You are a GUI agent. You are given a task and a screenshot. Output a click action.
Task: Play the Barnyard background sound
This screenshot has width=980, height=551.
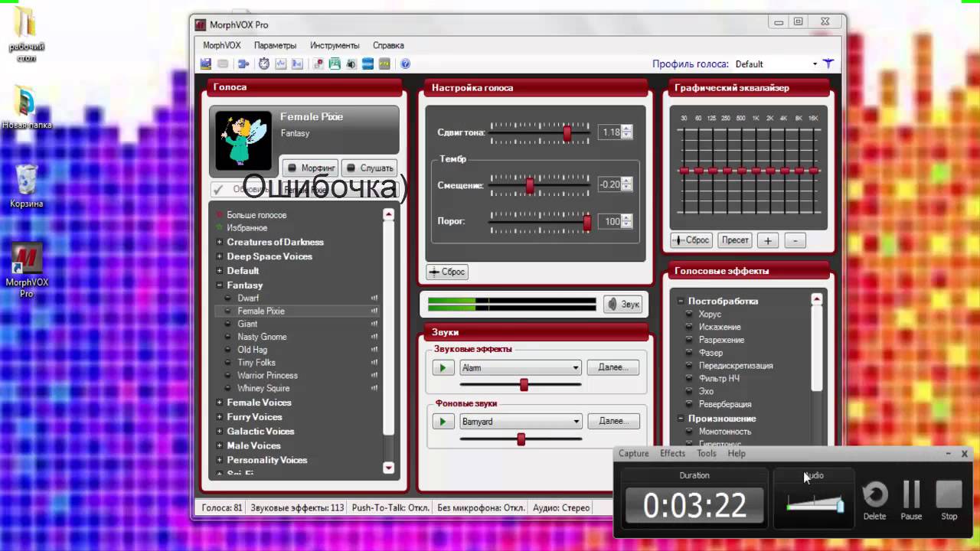[443, 422]
